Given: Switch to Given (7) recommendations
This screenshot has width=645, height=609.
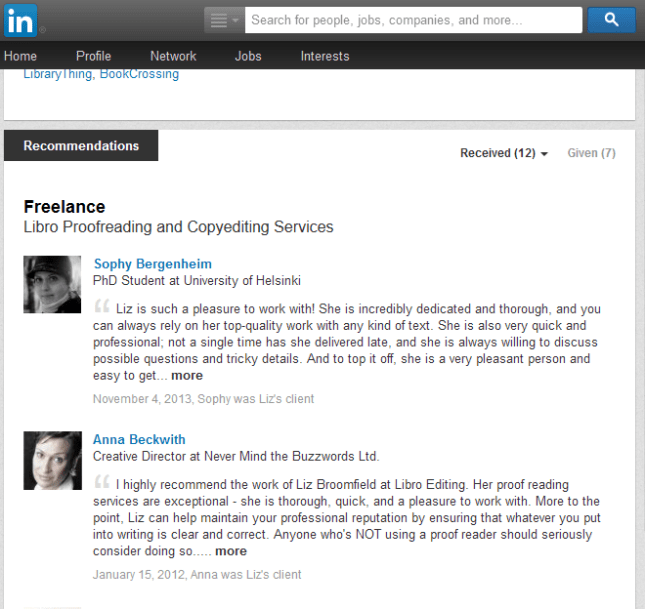Looking at the screenshot, I should 591,153.
